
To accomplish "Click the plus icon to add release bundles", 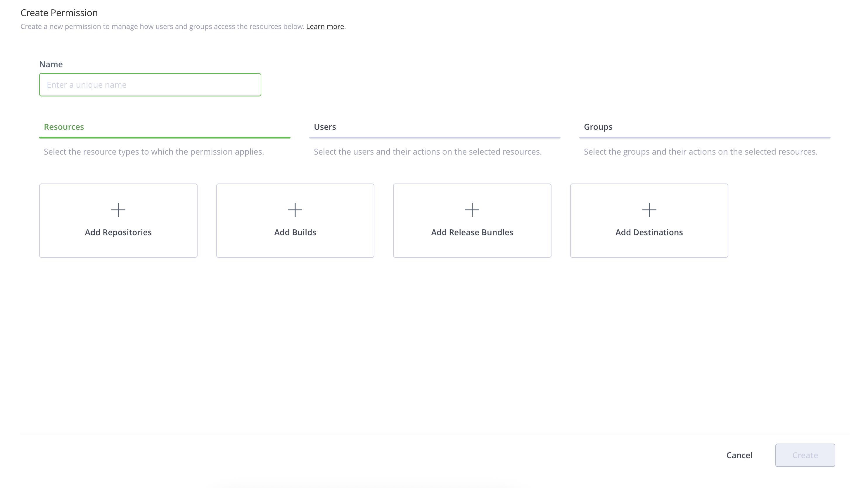I will click(x=472, y=210).
